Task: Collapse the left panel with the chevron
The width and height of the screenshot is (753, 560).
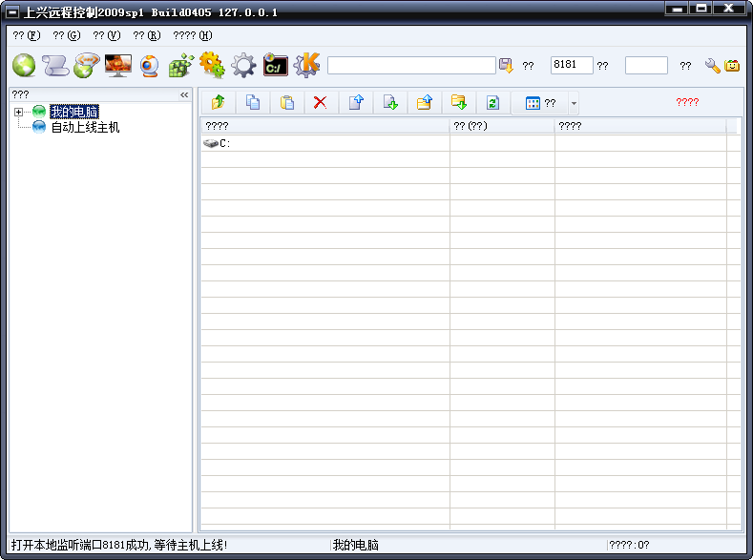Action: (184, 94)
